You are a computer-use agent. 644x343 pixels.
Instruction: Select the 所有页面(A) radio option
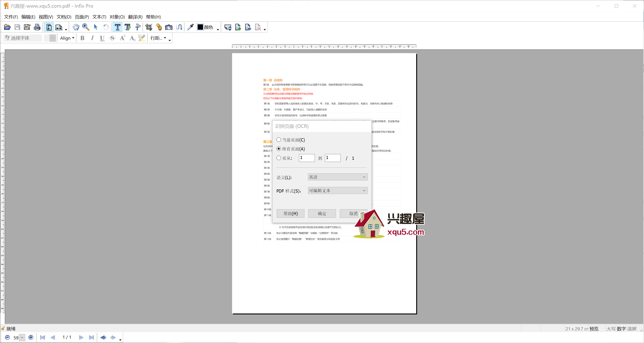click(x=279, y=149)
